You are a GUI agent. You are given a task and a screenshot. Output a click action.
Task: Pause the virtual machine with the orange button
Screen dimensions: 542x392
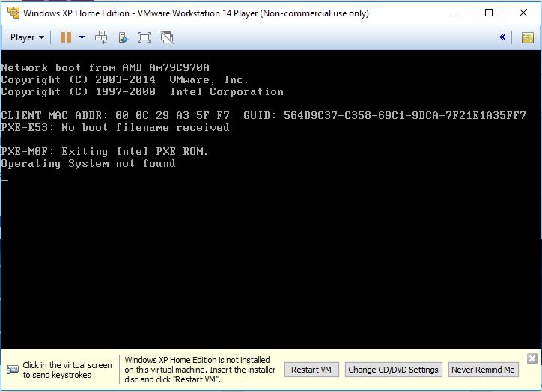tap(66, 37)
